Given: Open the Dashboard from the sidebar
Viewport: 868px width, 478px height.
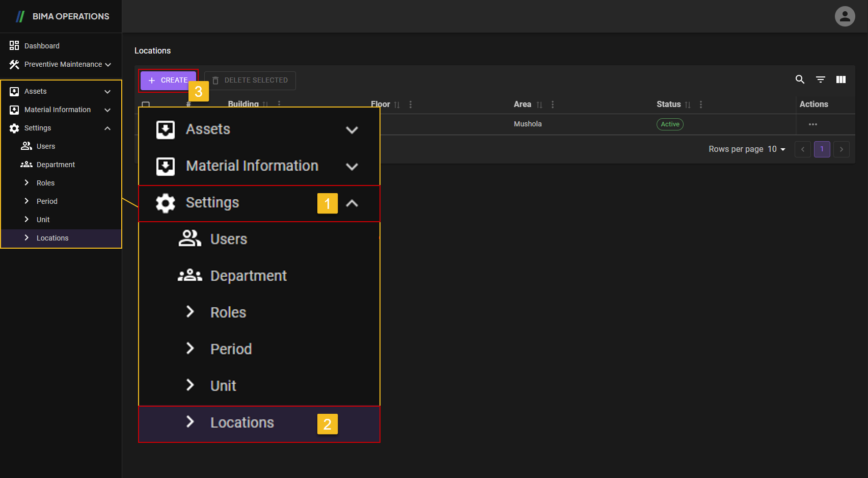Looking at the screenshot, I should [42, 45].
